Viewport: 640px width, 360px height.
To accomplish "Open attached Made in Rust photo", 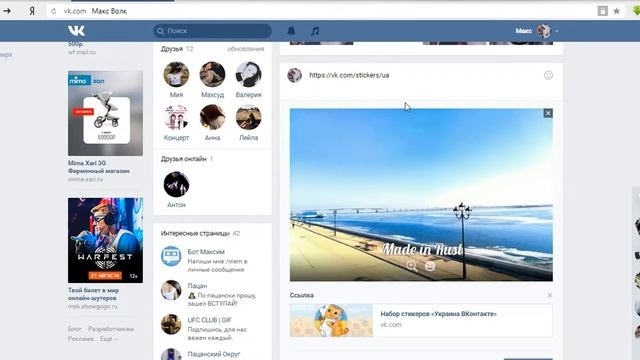I will pos(421,195).
